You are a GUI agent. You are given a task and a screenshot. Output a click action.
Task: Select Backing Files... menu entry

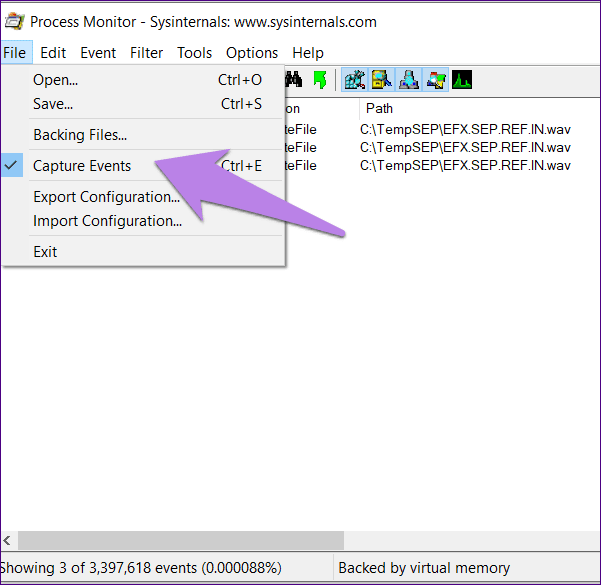pos(142,135)
